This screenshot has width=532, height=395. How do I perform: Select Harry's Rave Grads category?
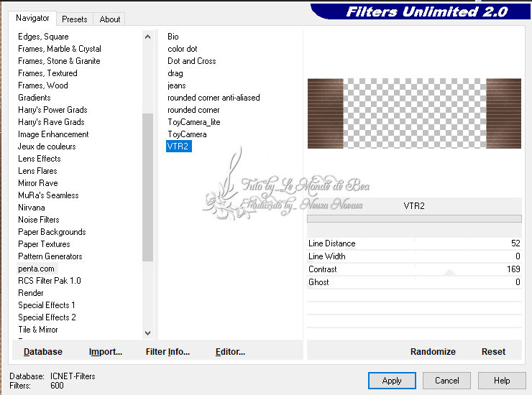tap(51, 122)
